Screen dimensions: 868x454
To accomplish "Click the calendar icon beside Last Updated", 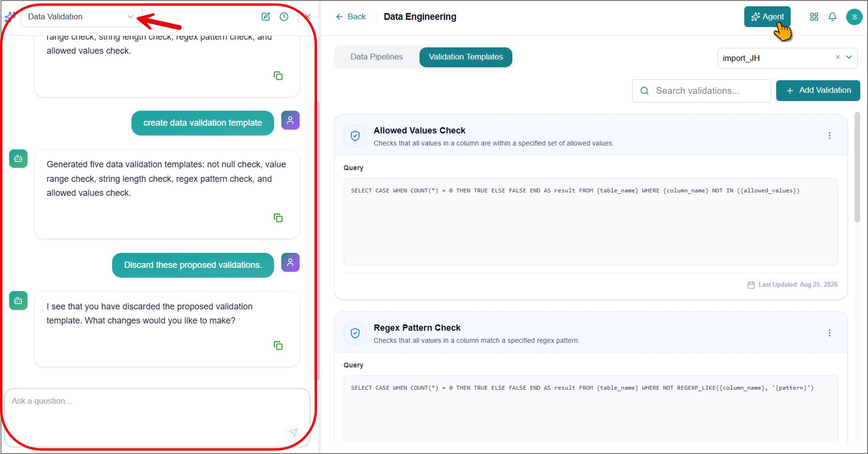I will pyautogui.click(x=751, y=285).
